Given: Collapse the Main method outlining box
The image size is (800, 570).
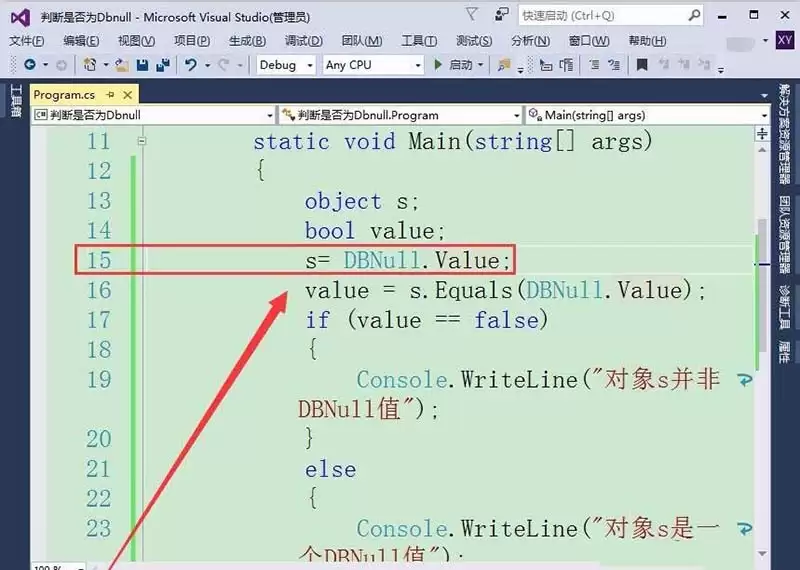Looking at the screenshot, I should [142, 141].
